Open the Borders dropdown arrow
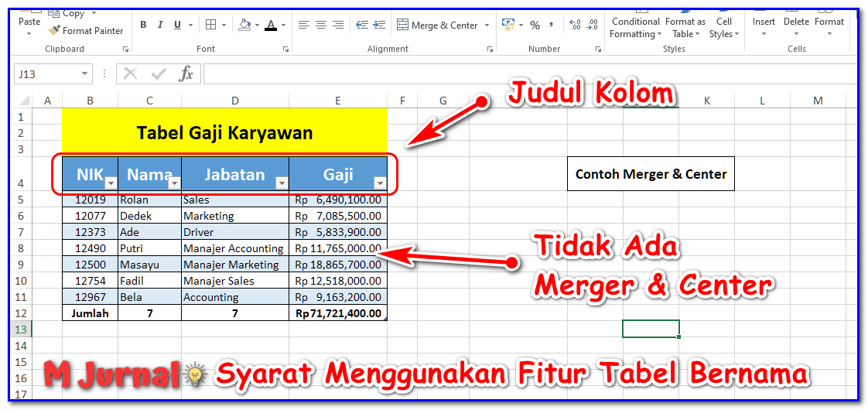Viewport: 868px width, 410px height. pyautogui.click(x=224, y=25)
